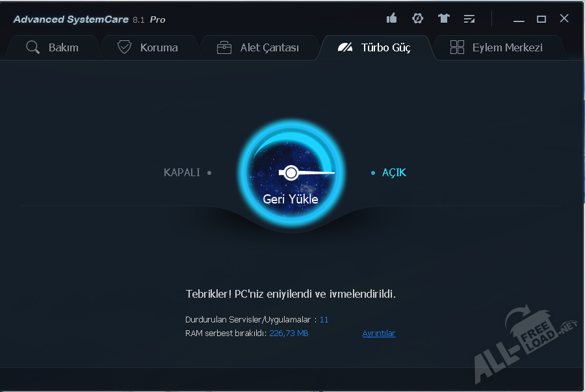Screen dimensions: 585x392
Task: Click the lightning gear icon in title bar
Action: tap(417, 18)
